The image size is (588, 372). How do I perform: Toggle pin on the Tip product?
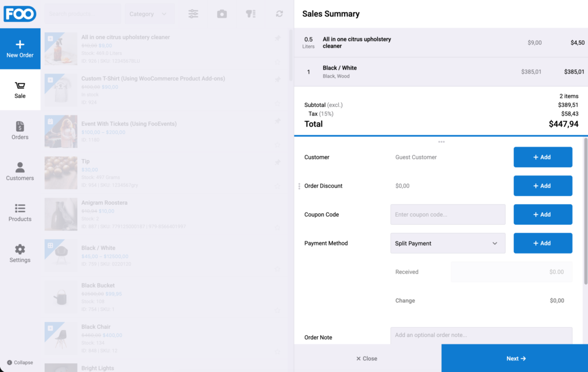click(x=277, y=162)
